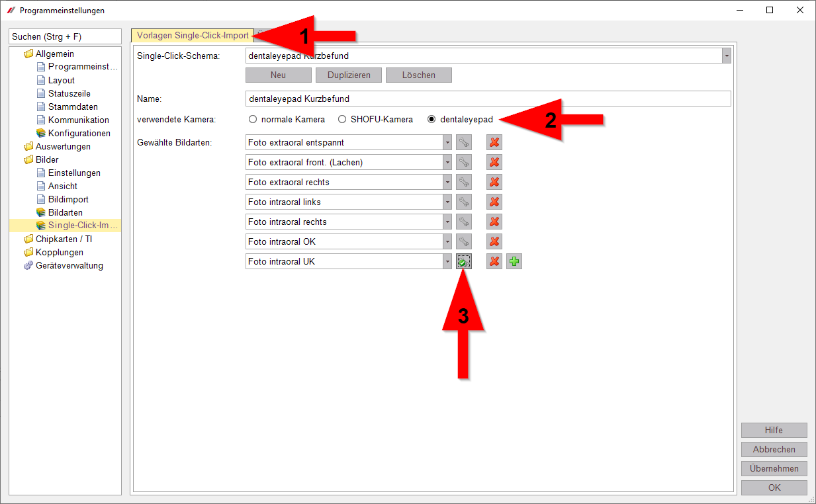The width and height of the screenshot is (816, 504).
Task: Click the Bildarten stack icon
Action: pos(41,212)
